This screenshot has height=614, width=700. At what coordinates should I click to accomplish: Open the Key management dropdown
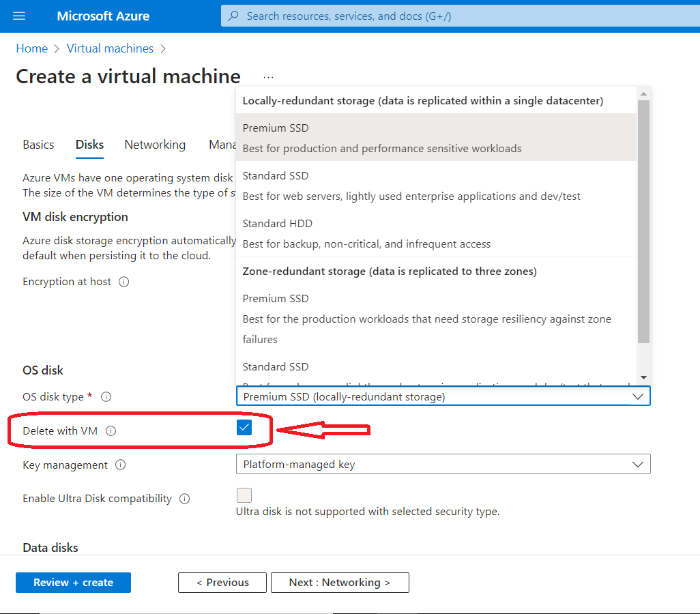(x=443, y=465)
